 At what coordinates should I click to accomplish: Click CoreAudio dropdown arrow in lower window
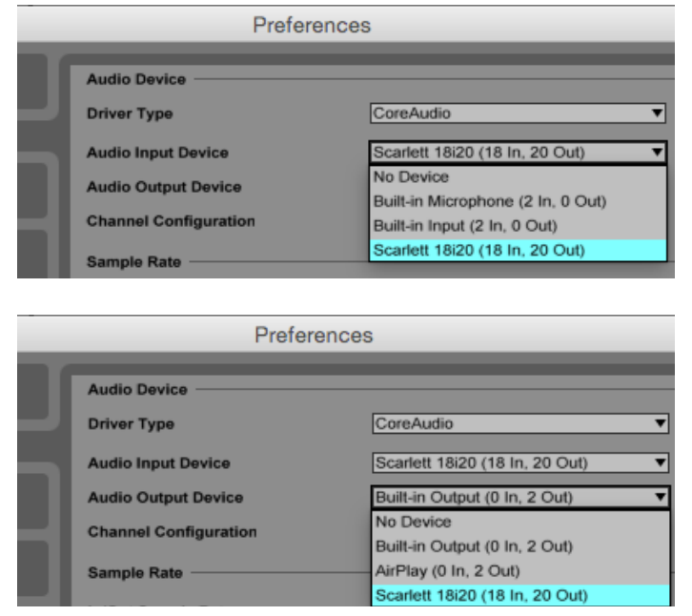[x=655, y=424]
